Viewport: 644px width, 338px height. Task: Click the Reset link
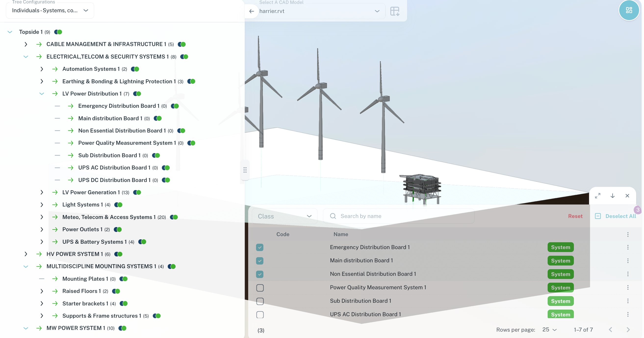point(575,216)
